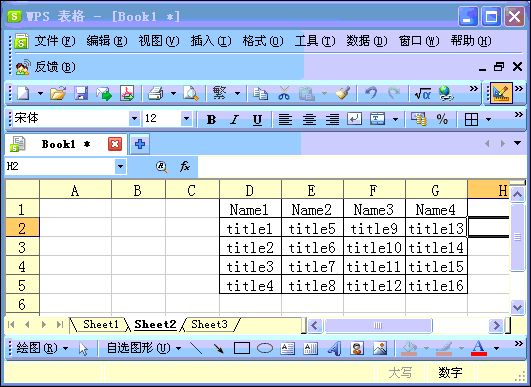Click the Traditional Chinese conversion icon
This screenshot has width=531, height=387.
219,92
